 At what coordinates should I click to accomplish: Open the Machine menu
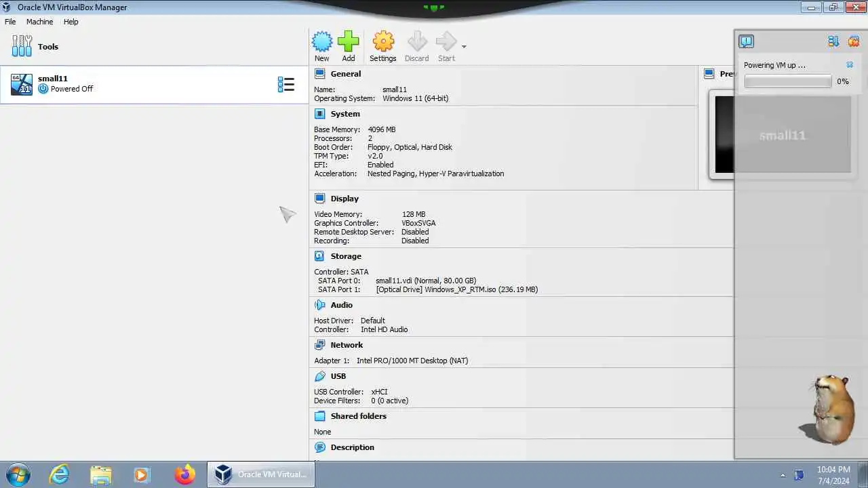pyautogui.click(x=39, y=22)
